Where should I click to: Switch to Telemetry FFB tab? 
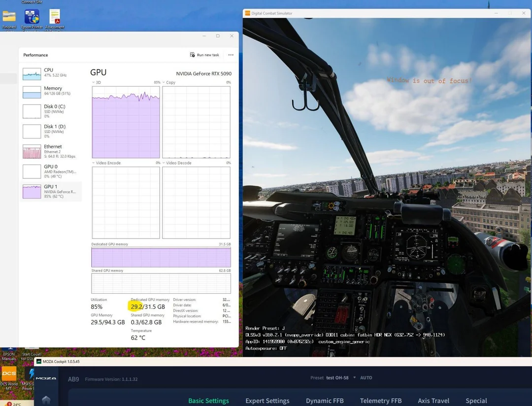pos(381,401)
